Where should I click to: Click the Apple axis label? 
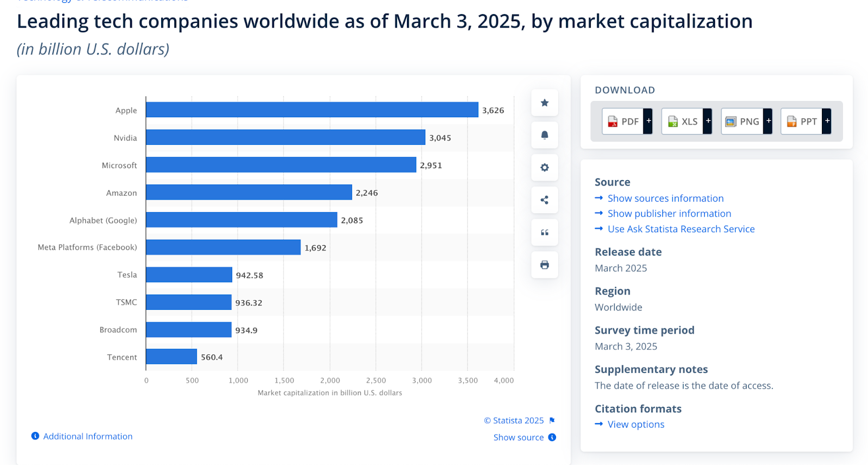126,111
